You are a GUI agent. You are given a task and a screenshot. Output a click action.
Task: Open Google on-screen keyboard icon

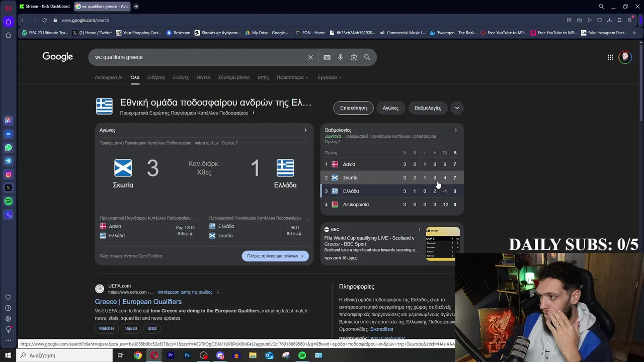point(327,57)
